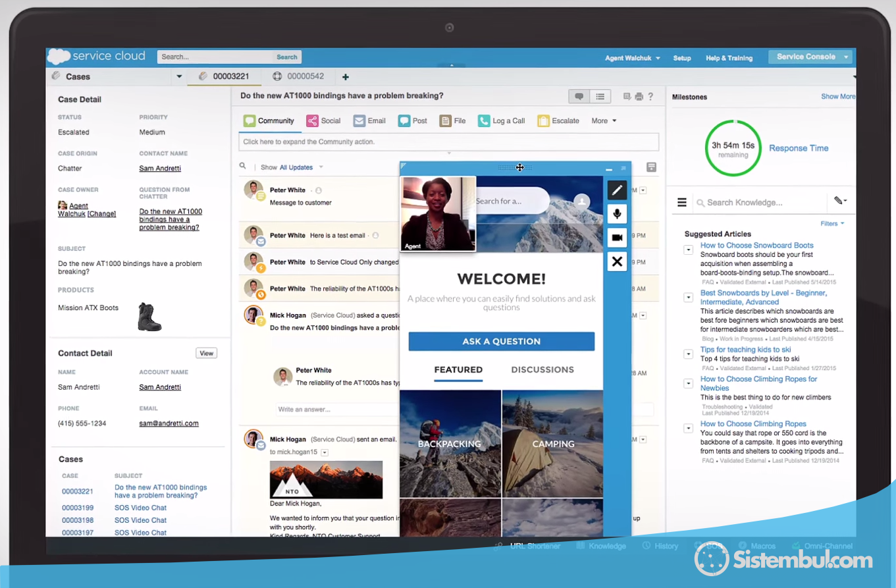This screenshot has height=588, width=896.
Task: Click the Escalate action icon
Action: tap(543, 121)
